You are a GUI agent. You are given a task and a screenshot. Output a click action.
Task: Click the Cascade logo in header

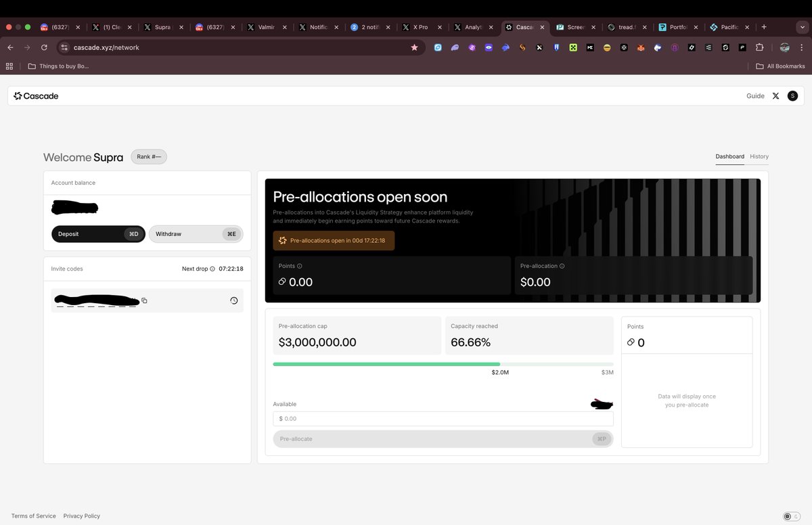pos(36,96)
